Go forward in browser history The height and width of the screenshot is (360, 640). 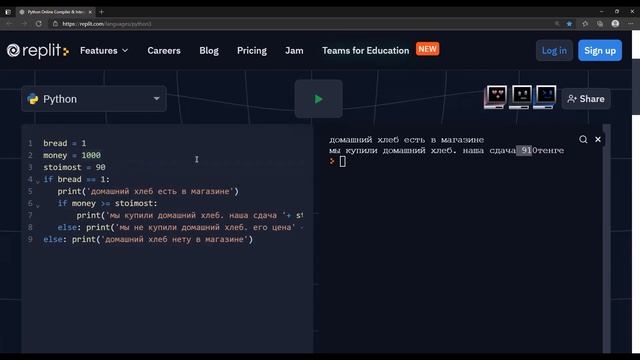click(24, 24)
